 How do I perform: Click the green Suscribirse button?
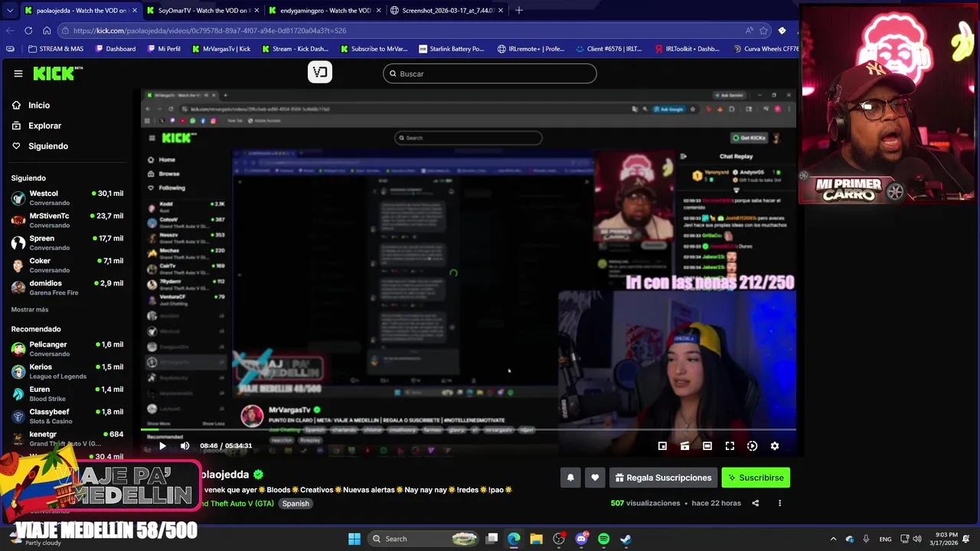(x=756, y=478)
